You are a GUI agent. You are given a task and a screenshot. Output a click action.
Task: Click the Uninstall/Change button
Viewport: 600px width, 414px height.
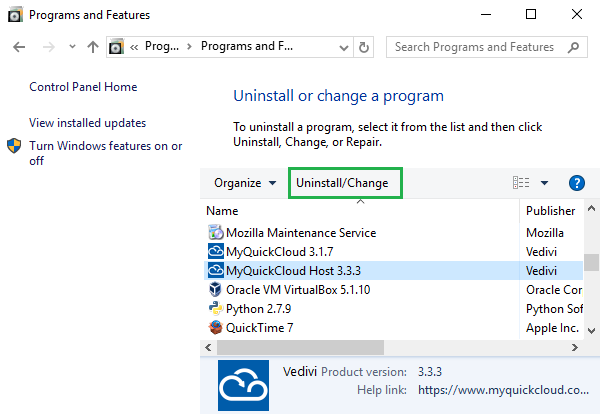click(x=345, y=183)
